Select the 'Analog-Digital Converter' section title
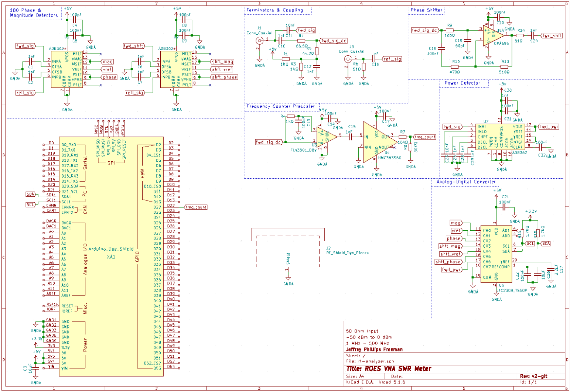The height and width of the screenshot is (392, 570). point(465,182)
